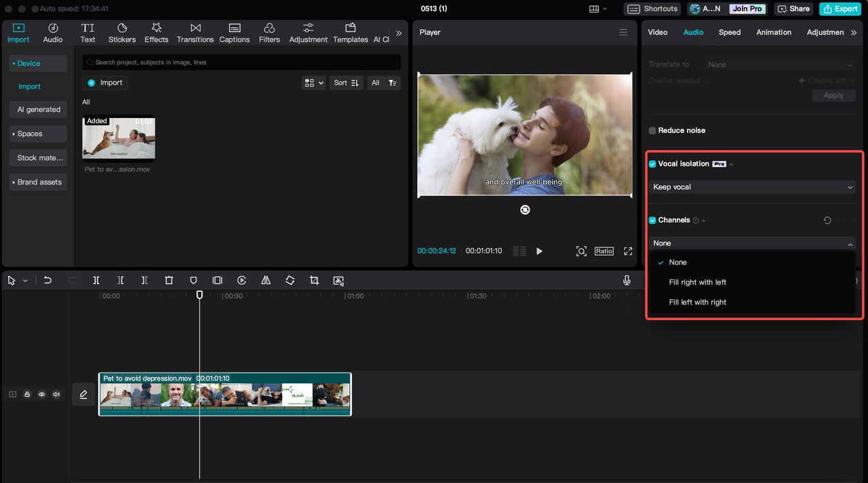This screenshot has height=483, width=868.
Task: Click the Share button
Action: click(793, 9)
